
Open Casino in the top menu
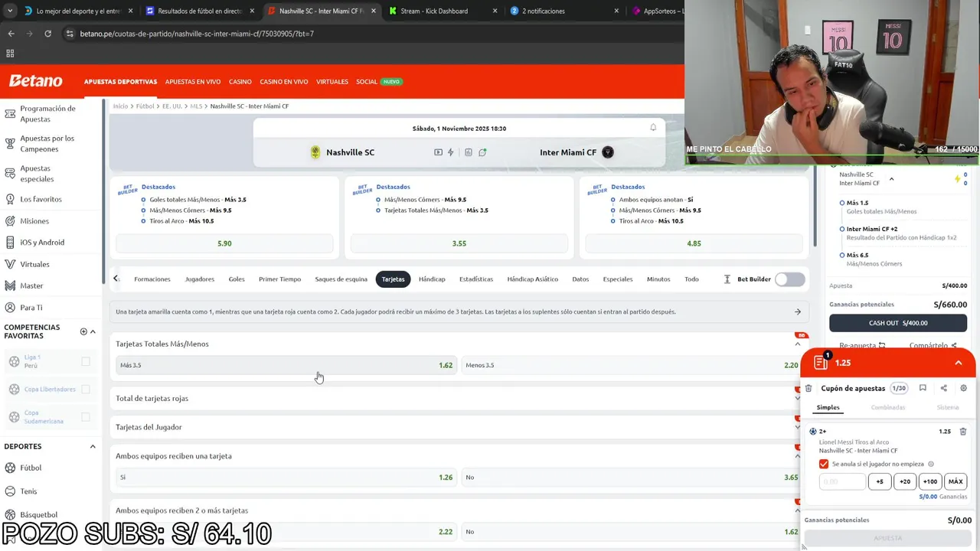pyautogui.click(x=240, y=82)
